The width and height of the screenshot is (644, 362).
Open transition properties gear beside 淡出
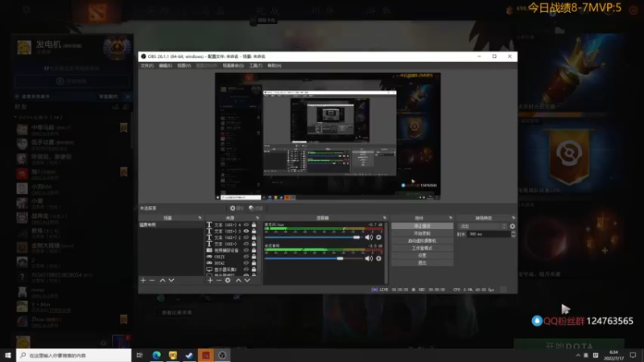click(x=512, y=226)
